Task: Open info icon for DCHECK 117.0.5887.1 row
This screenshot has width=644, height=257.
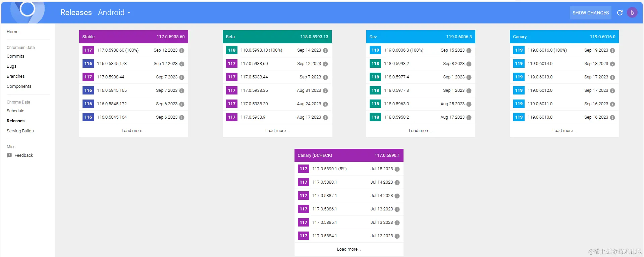Action: click(x=397, y=196)
